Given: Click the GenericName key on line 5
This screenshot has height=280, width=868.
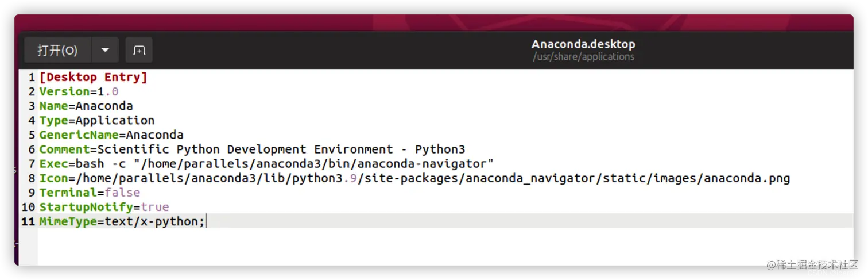Looking at the screenshot, I should click(79, 135).
